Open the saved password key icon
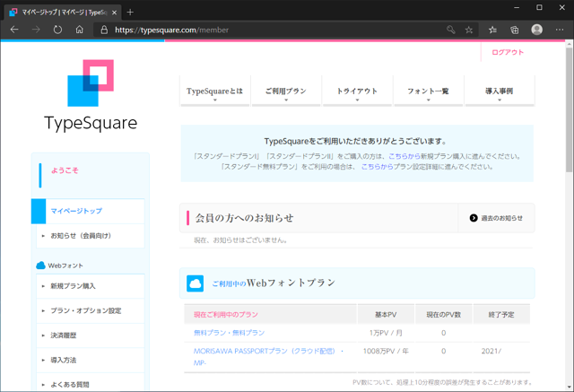This screenshot has width=574, height=392. coord(451,30)
